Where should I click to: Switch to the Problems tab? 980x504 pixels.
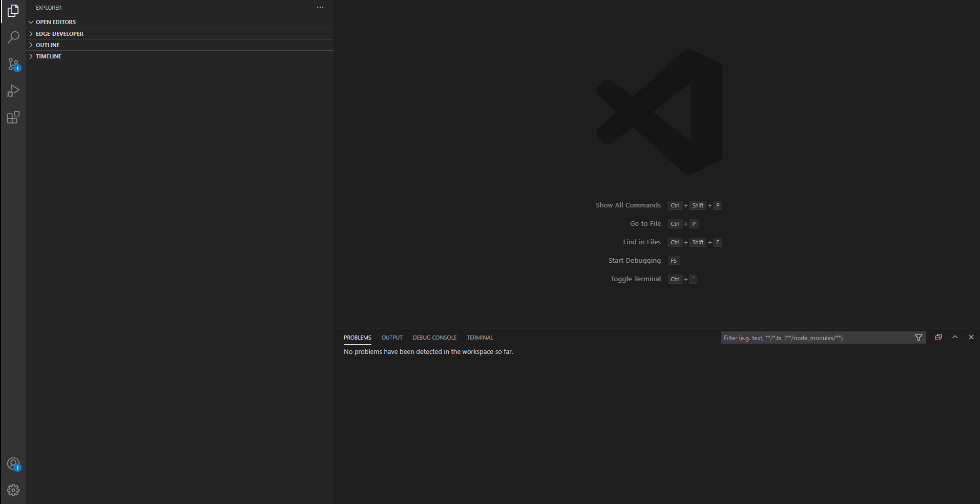(x=358, y=338)
